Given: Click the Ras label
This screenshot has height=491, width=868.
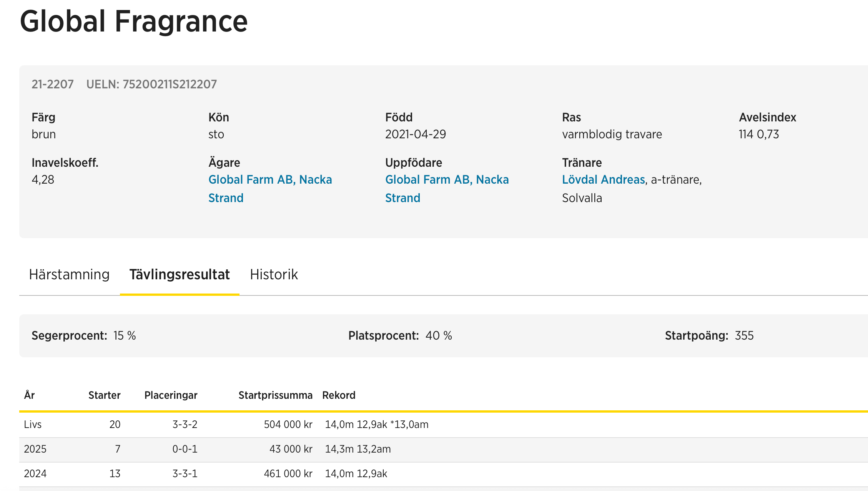Looking at the screenshot, I should coord(571,117).
